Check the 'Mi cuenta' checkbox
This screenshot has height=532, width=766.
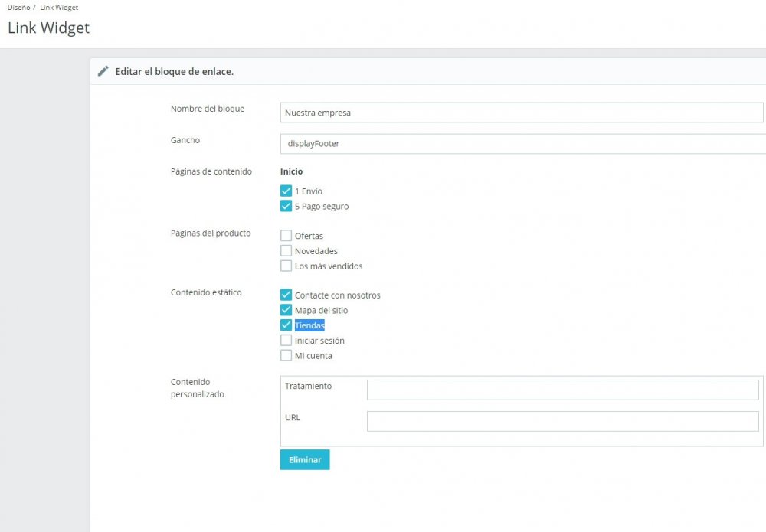[x=286, y=356]
